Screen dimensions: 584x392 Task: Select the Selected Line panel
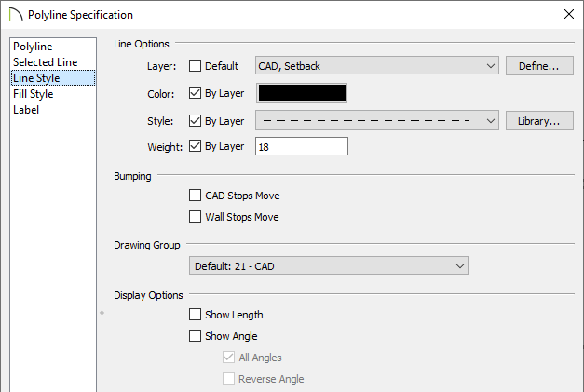click(x=53, y=62)
